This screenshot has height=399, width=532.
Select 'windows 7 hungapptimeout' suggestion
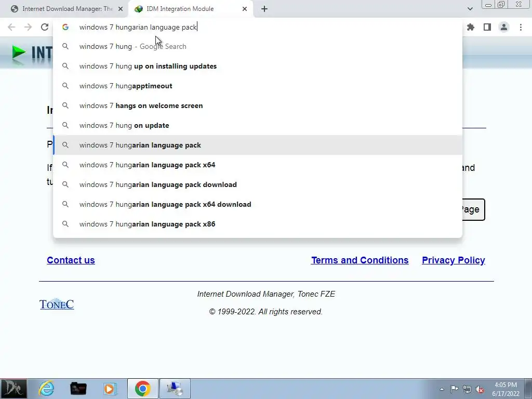pos(258,86)
